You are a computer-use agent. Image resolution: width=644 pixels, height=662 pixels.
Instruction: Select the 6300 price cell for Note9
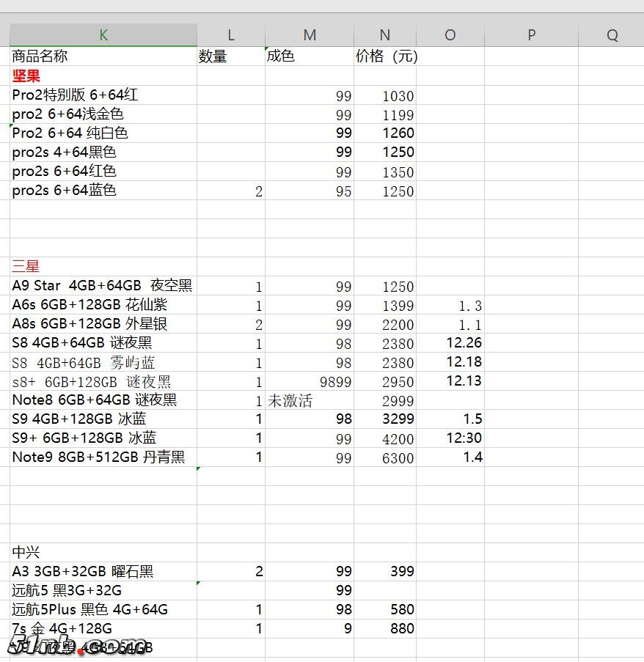(x=385, y=457)
